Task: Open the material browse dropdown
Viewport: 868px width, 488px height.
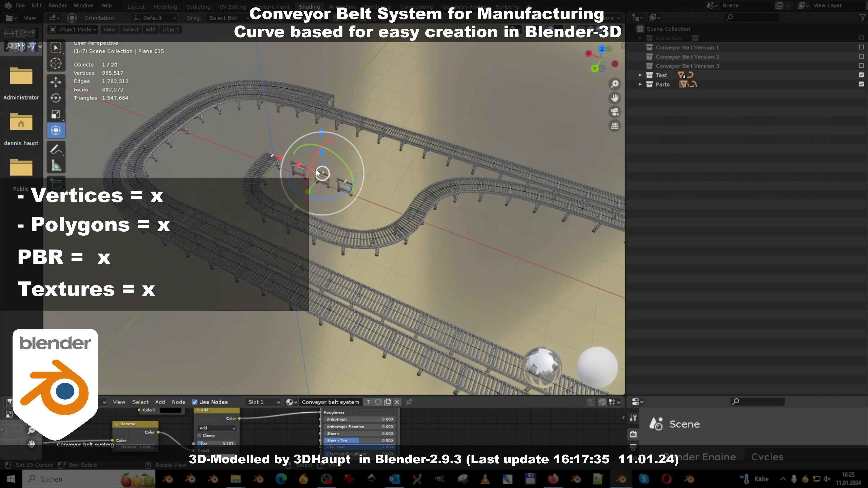Action: (x=291, y=402)
